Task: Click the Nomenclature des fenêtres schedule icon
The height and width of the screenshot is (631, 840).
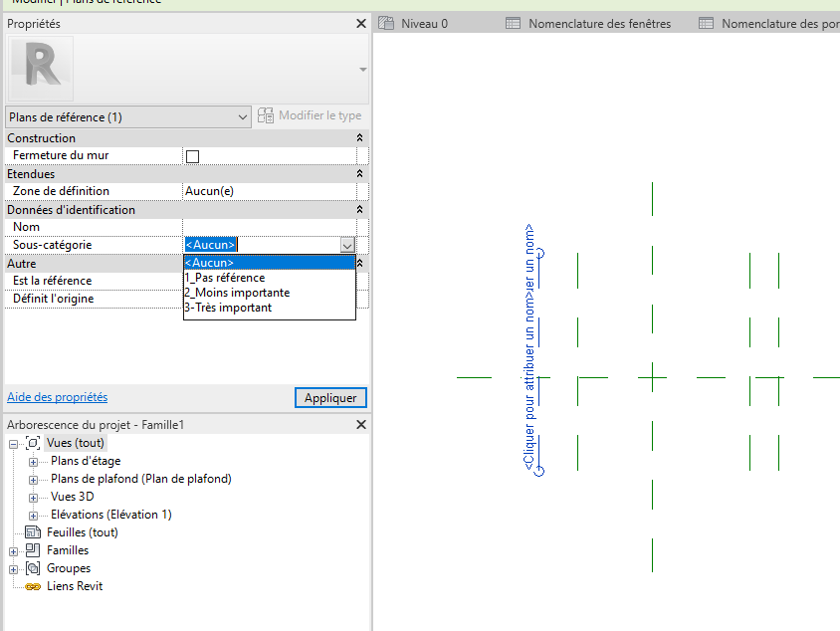Action: coord(514,23)
